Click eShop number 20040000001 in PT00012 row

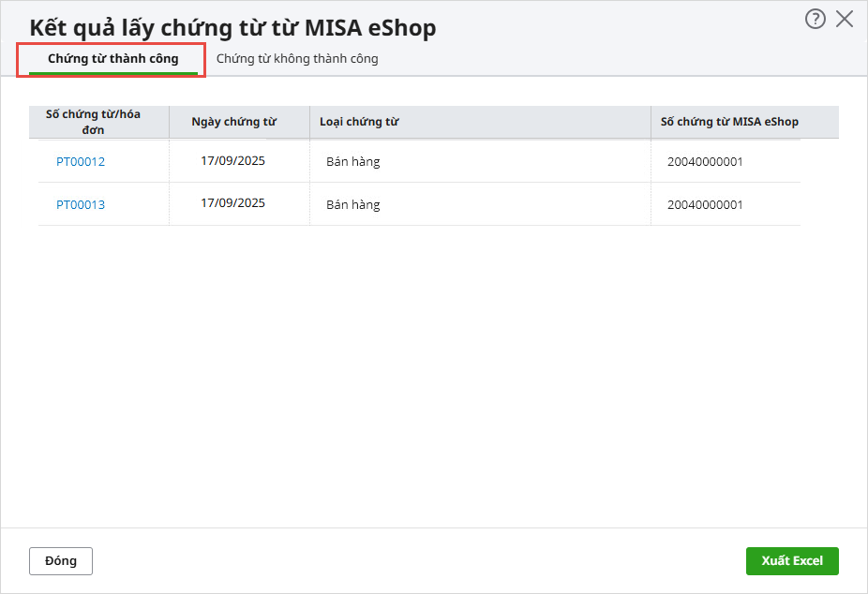[705, 162]
